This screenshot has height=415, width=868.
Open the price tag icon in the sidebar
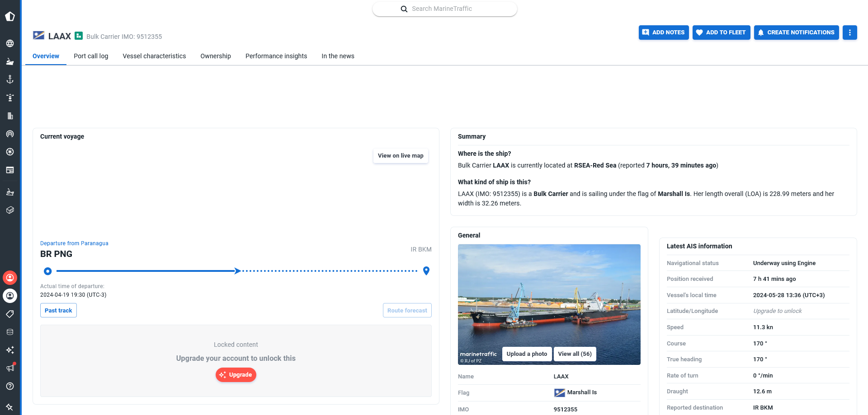(10, 314)
